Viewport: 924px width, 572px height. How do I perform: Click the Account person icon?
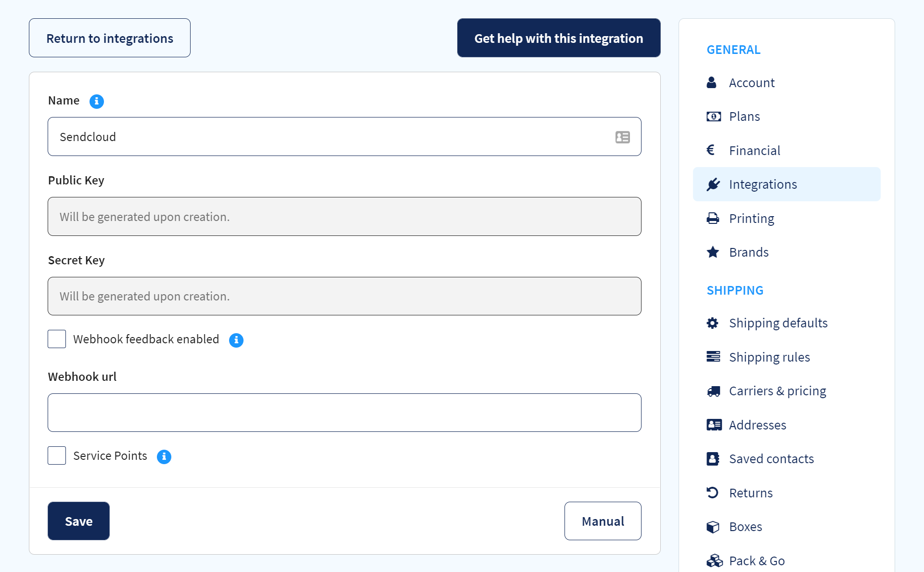pos(712,83)
